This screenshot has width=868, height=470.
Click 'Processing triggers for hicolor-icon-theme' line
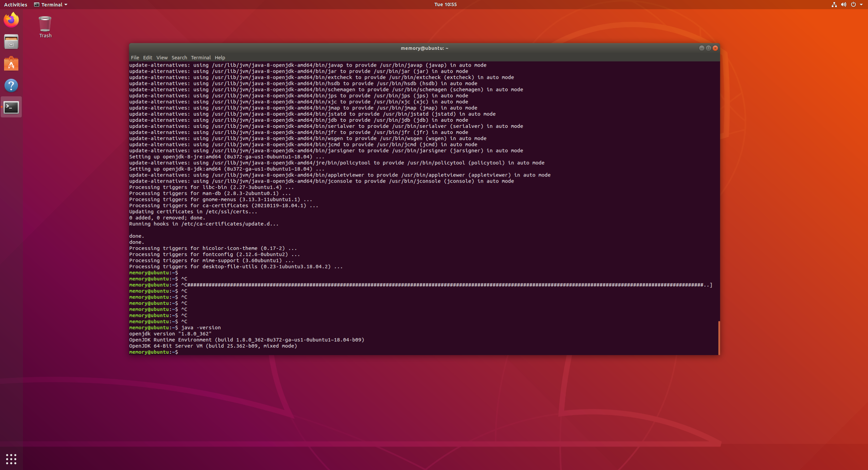(x=213, y=248)
